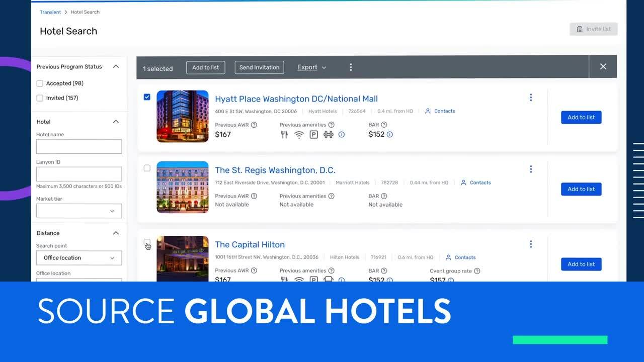Viewport: 644px width, 362px height.
Task: Click BAR help icon for St. Regis
Action: (x=384, y=196)
